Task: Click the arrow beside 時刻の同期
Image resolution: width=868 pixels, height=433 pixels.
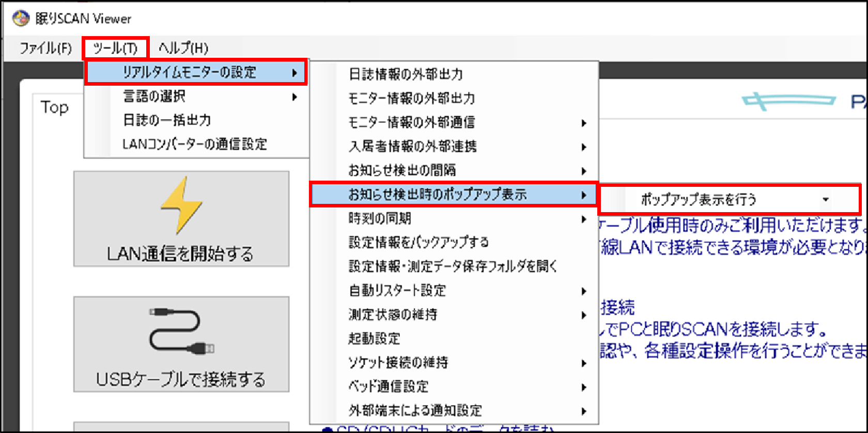Action: point(584,219)
